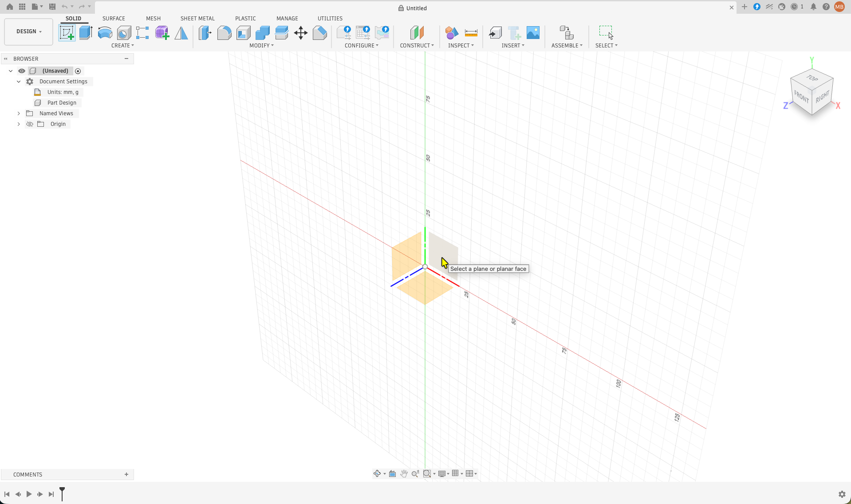Click the Fillet tool icon
This screenshot has width=851, height=504.
pos(224,33)
